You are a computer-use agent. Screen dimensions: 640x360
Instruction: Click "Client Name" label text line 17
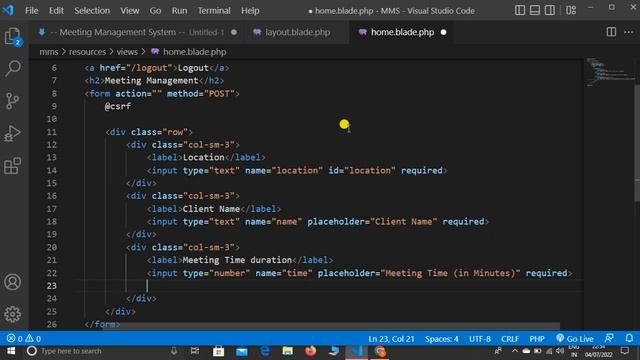tap(211, 209)
